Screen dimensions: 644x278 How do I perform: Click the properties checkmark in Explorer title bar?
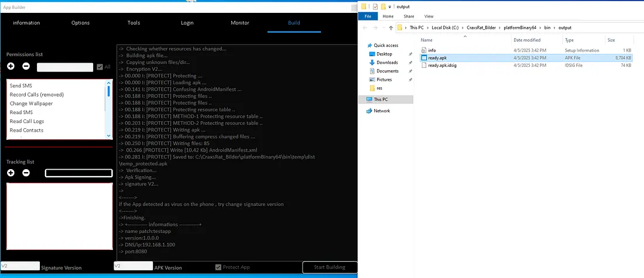pos(374,6)
